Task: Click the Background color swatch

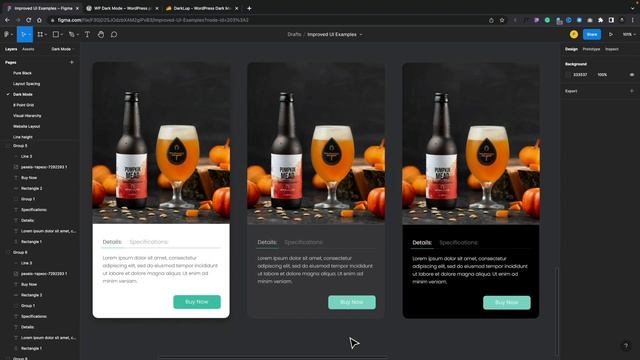Action: [x=568, y=75]
